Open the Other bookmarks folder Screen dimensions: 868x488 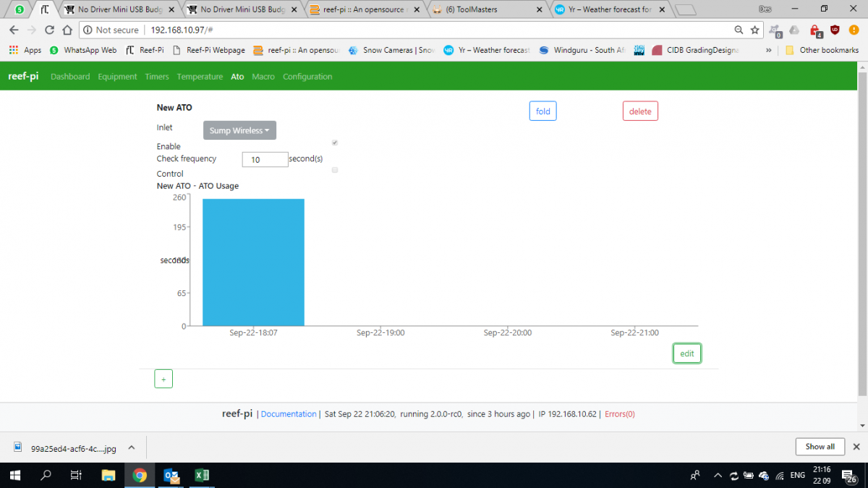click(x=822, y=50)
